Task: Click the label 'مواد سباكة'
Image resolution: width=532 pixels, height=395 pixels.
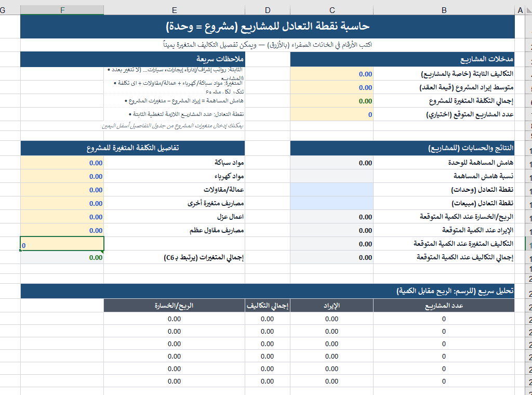Action: point(229,163)
